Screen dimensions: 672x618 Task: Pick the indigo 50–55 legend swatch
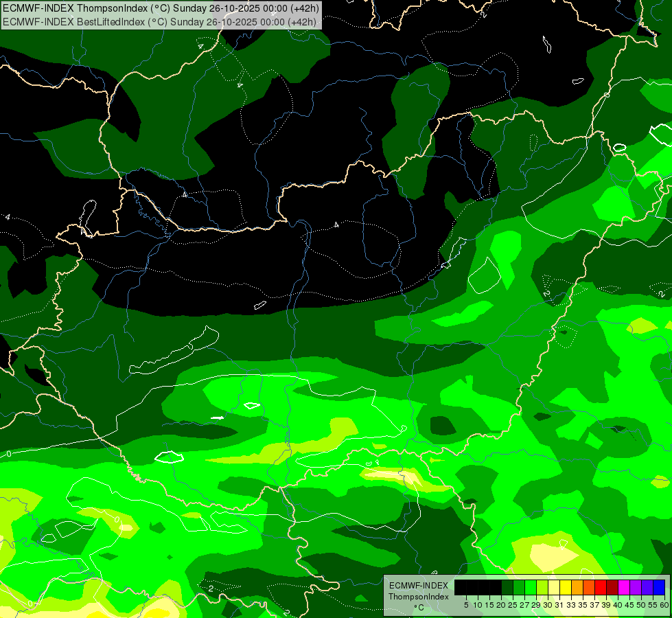click(x=647, y=587)
